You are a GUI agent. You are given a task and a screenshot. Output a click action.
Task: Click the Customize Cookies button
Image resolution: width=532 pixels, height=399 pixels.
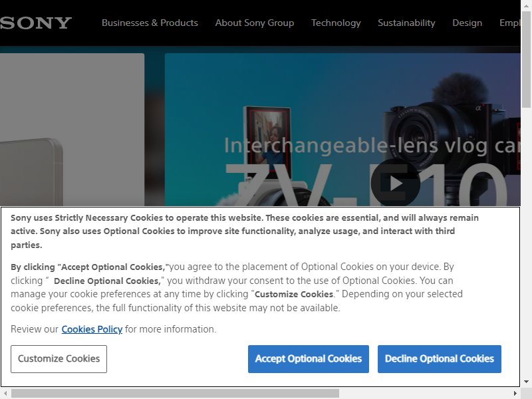59,359
